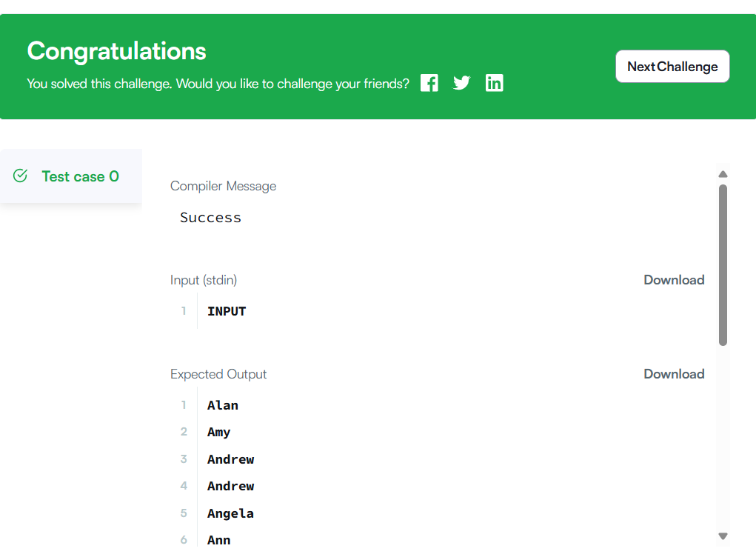
Task: Click the scrollbar down arrow
Action: 723,536
